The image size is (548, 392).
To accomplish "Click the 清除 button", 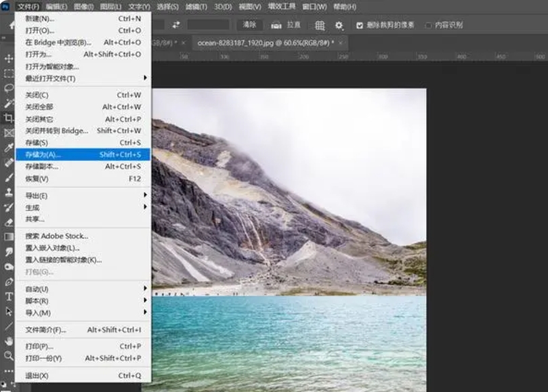I will (x=249, y=25).
